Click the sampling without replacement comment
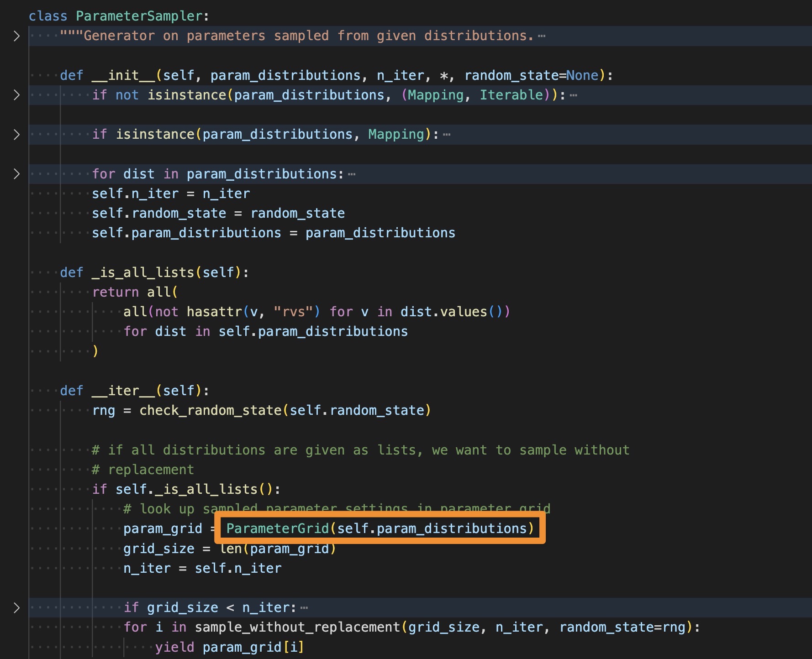The image size is (812, 659). (x=361, y=450)
